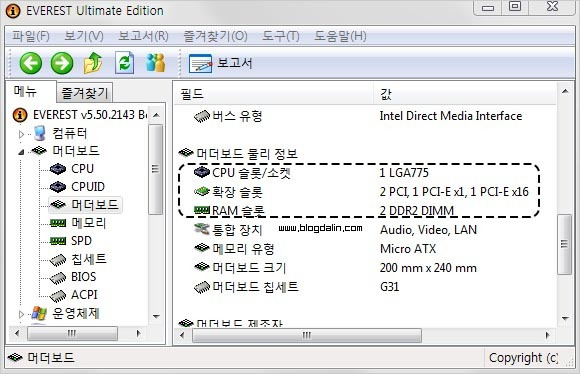580x374 pixels.
Task: Click the tree panel horizontal scrollbar thumb
Action: [x=72, y=333]
